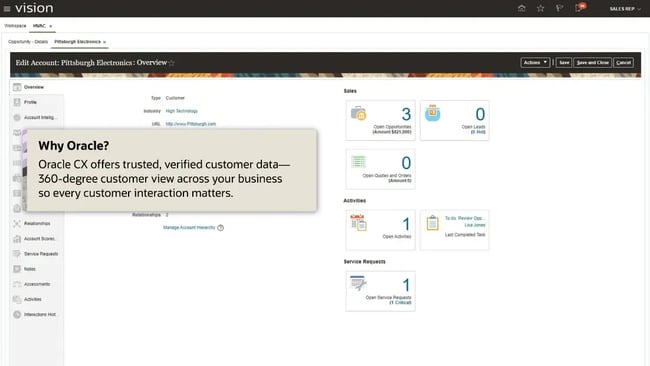Open the hamburger navigator menu
The image size is (650, 366).
pos(7,9)
